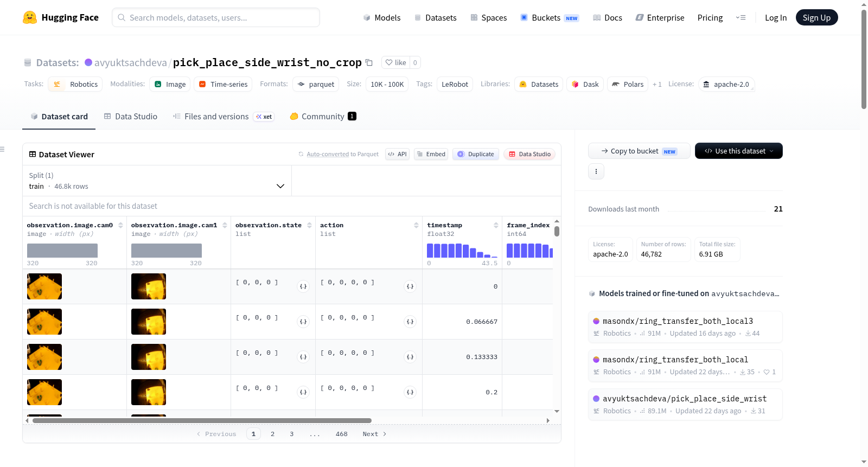The image size is (868, 467).
Task: Sort the observation.image.cam1 column
Action: [225, 225]
